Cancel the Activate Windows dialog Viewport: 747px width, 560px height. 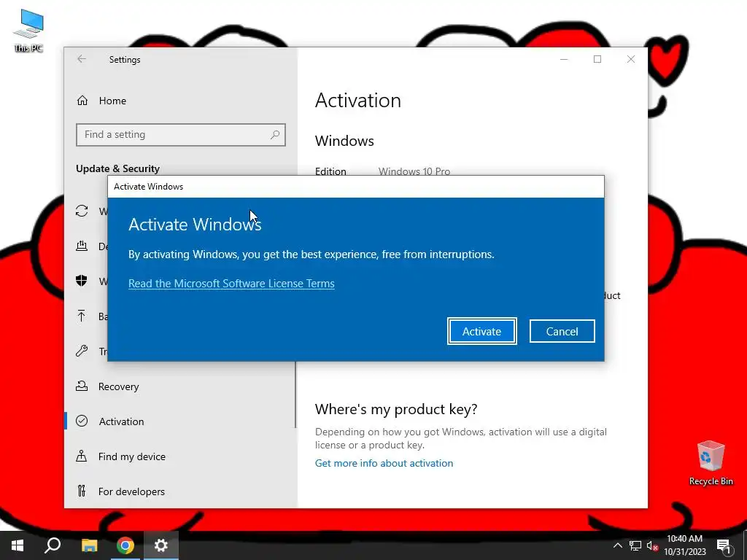(562, 331)
